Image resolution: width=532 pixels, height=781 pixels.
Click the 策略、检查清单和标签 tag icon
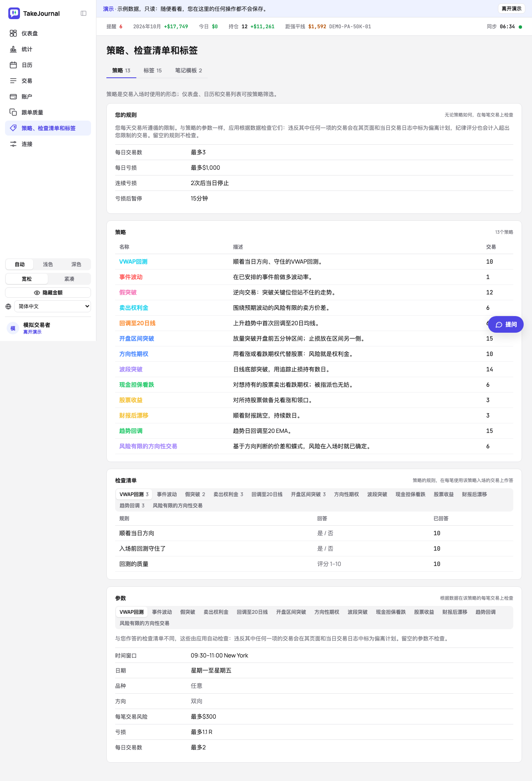pos(13,128)
